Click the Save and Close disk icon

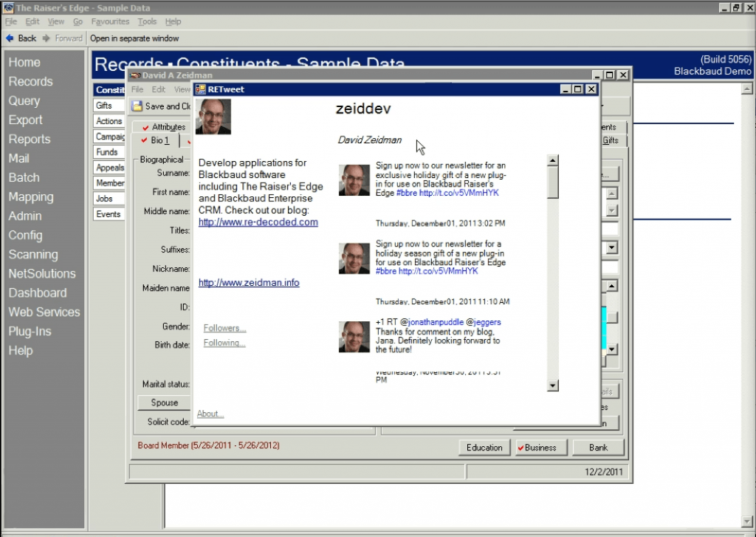tap(137, 106)
